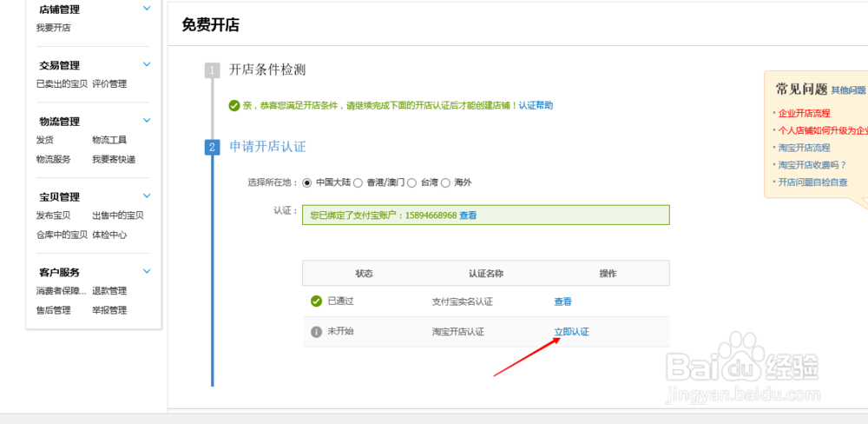Open 个人店铺如何升级为企业 FAQ link

point(823,130)
